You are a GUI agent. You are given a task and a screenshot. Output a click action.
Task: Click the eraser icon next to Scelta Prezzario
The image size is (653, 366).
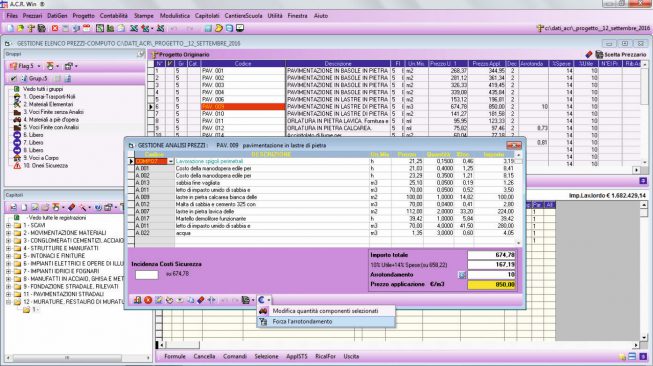589,55
